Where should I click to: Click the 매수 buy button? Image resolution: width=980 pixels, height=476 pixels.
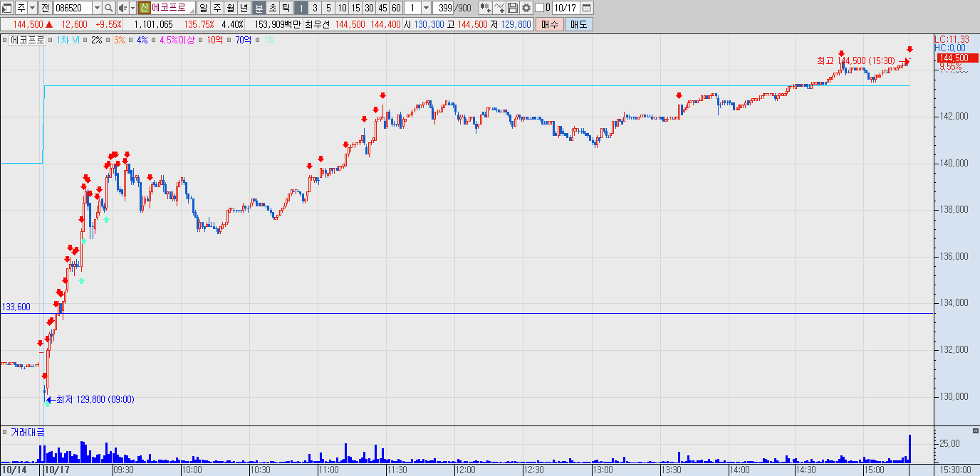point(550,24)
